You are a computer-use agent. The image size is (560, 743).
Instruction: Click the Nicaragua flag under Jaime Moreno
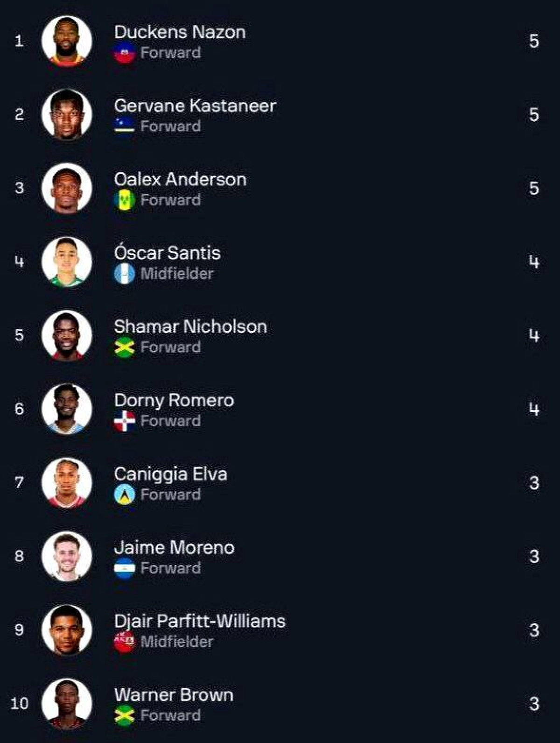click(x=125, y=568)
